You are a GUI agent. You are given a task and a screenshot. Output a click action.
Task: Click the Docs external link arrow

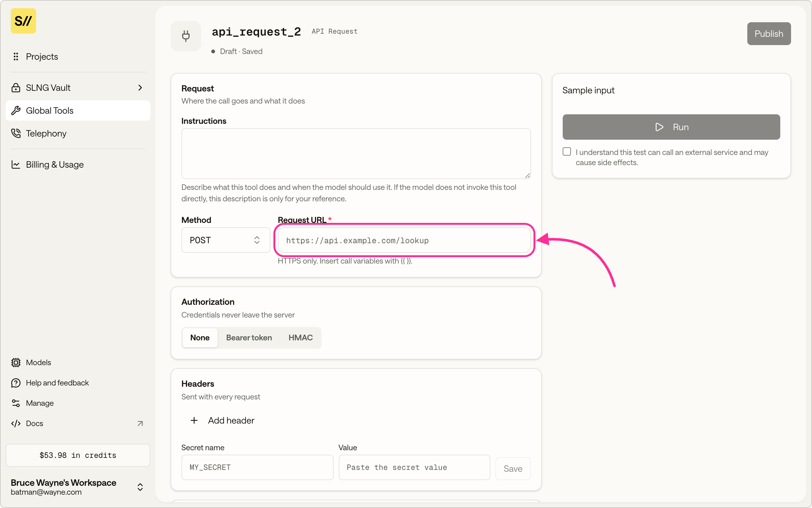[x=140, y=423]
